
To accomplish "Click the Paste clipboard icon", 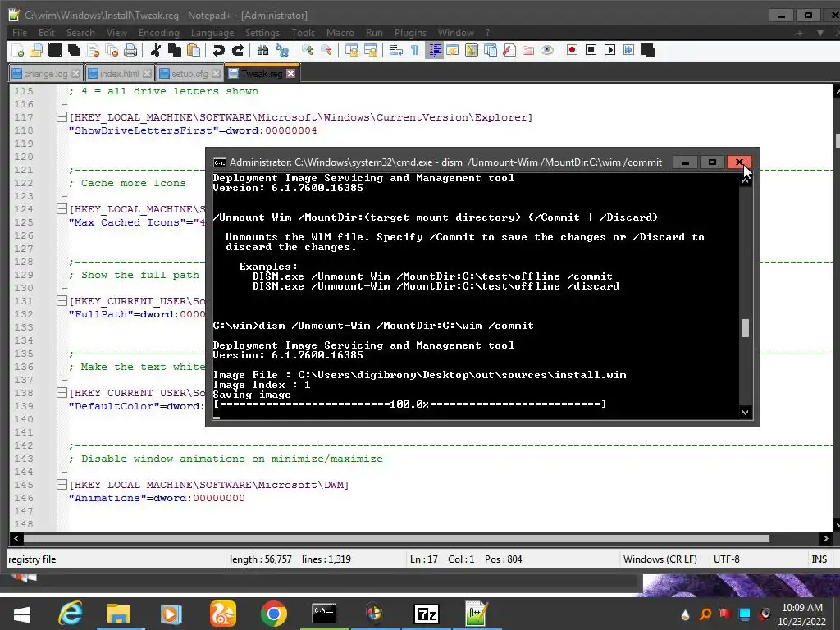I will click(x=194, y=50).
